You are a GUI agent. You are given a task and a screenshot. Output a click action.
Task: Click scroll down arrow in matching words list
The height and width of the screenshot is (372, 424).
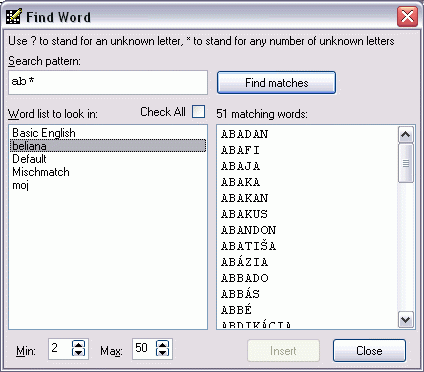tap(406, 320)
